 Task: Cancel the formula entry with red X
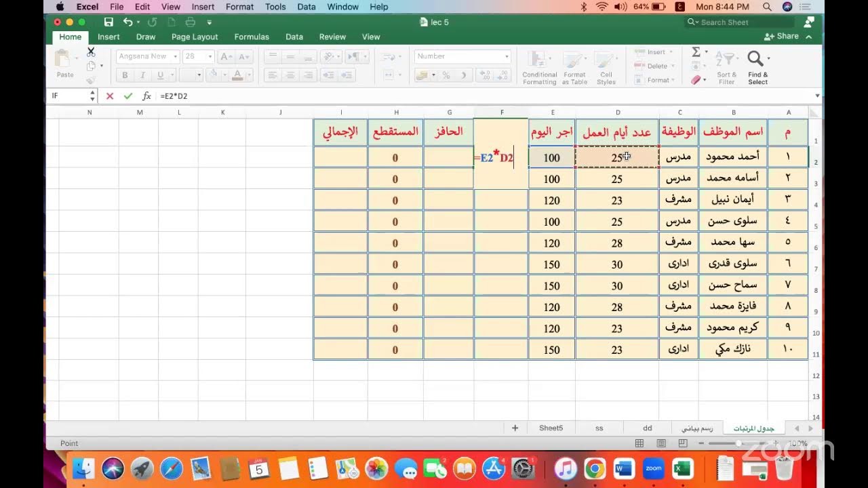110,96
